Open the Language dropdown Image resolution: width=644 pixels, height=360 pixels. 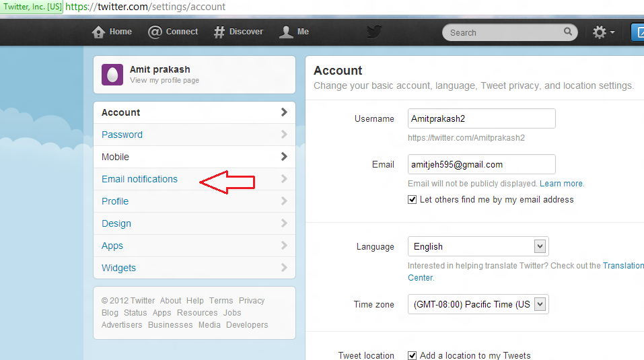click(x=478, y=246)
